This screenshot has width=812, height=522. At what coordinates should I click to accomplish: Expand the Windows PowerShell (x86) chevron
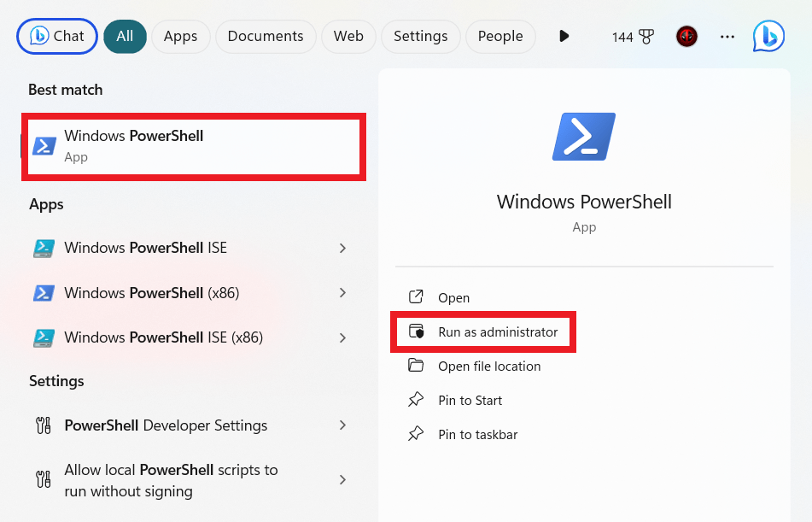point(342,293)
